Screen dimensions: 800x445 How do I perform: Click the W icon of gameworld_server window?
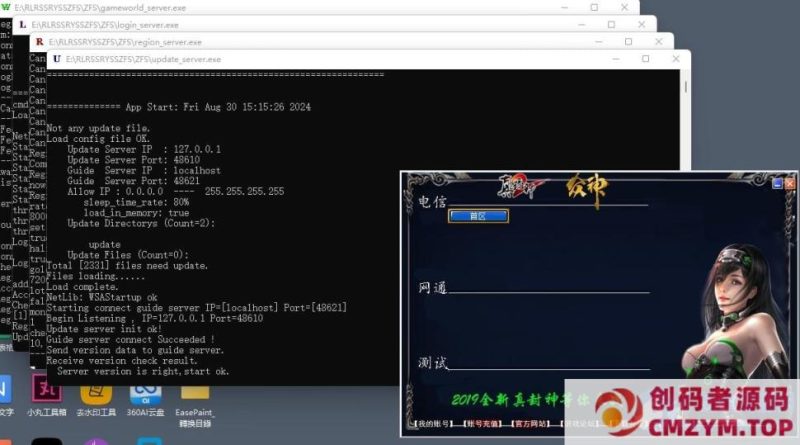point(7,7)
